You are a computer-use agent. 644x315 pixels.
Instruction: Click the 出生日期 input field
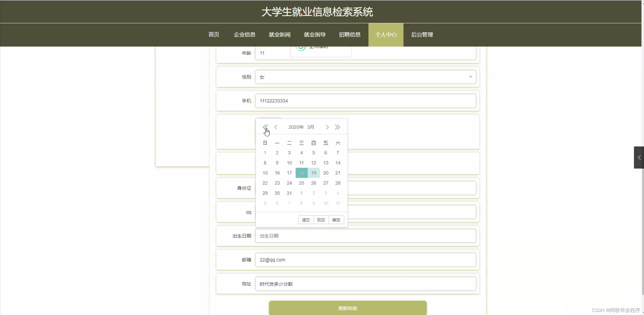pos(365,236)
